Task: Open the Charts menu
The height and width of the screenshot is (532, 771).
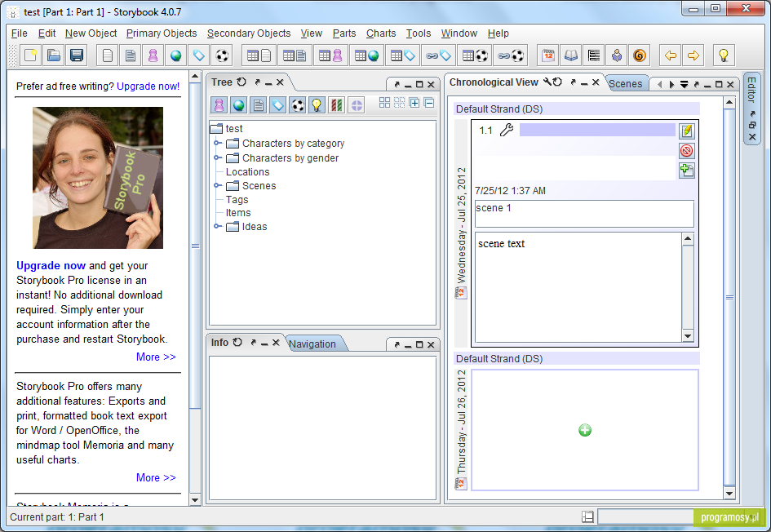Action: [380, 33]
